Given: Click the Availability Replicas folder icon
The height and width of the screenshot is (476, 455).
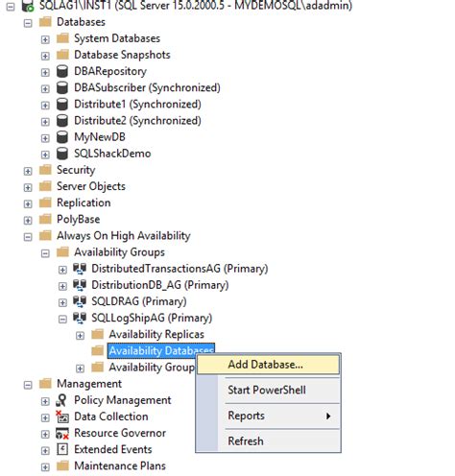Looking at the screenshot, I should click(x=97, y=334).
